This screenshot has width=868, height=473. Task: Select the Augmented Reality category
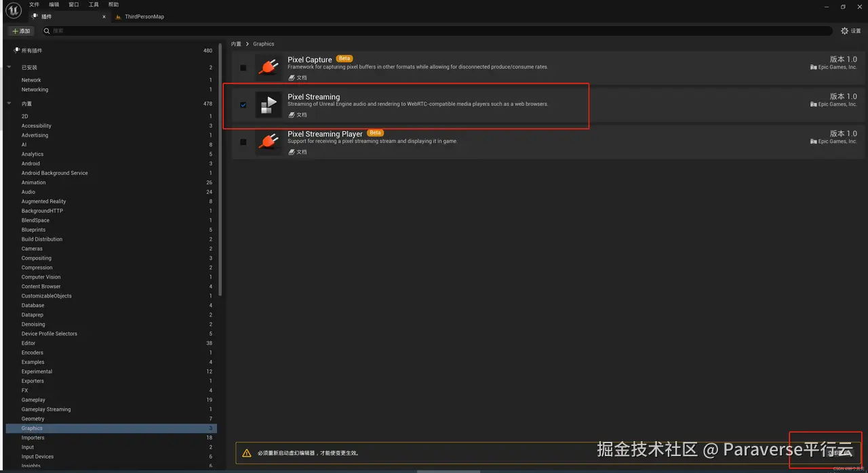112,201
